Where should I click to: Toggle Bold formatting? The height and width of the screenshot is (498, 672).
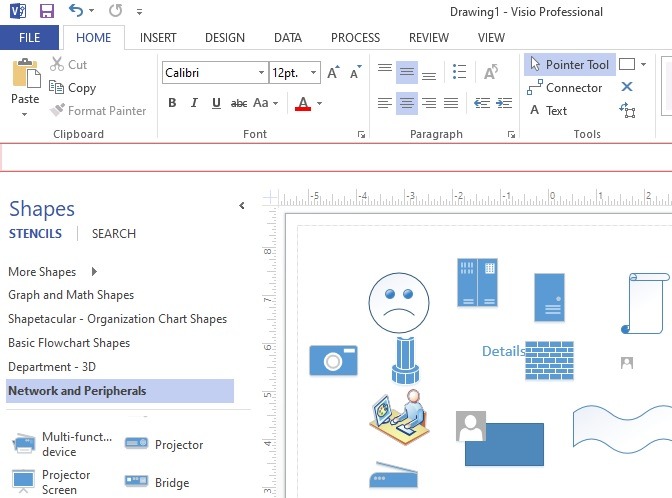click(172, 103)
